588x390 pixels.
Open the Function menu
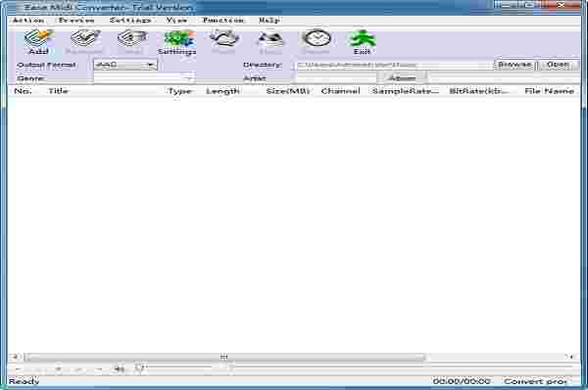point(223,21)
